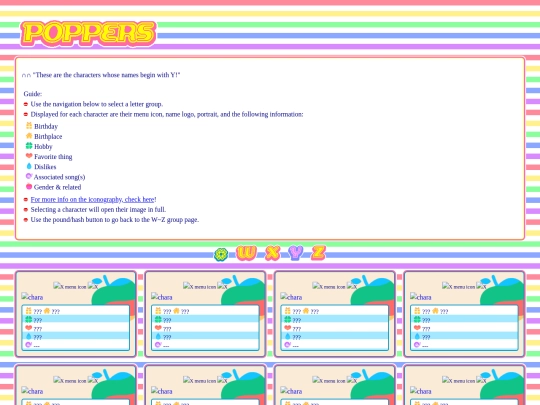This screenshot has height=405, width=540.
Task: Click the Birthday gift icon in the guide
Action: (x=29, y=126)
